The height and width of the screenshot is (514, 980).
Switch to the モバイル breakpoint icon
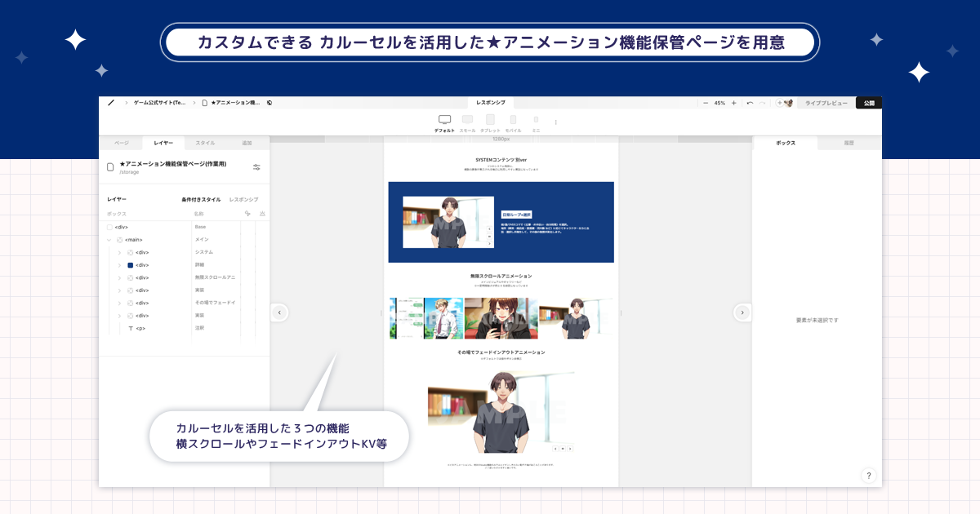[x=513, y=119]
